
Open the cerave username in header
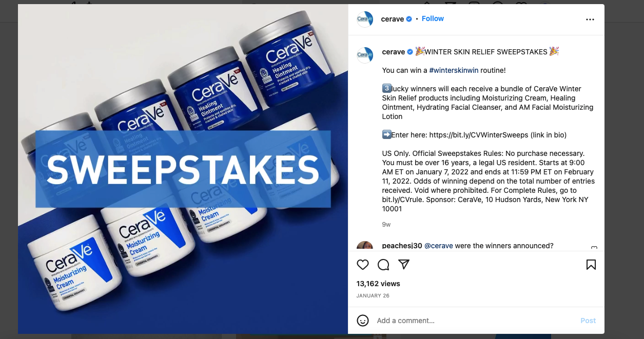click(393, 19)
